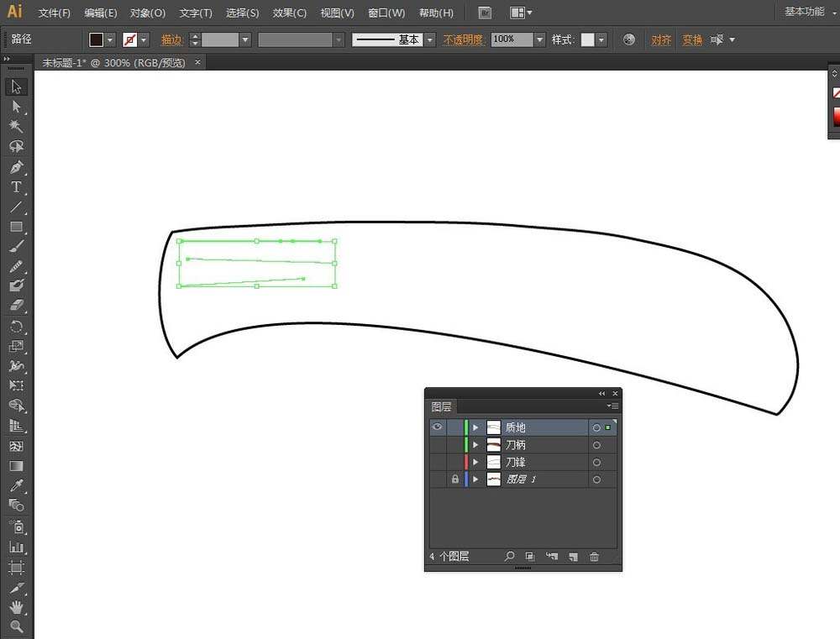
Task: Unlock the 图层 1 layer
Action: pyautogui.click(x=454, y=479)
